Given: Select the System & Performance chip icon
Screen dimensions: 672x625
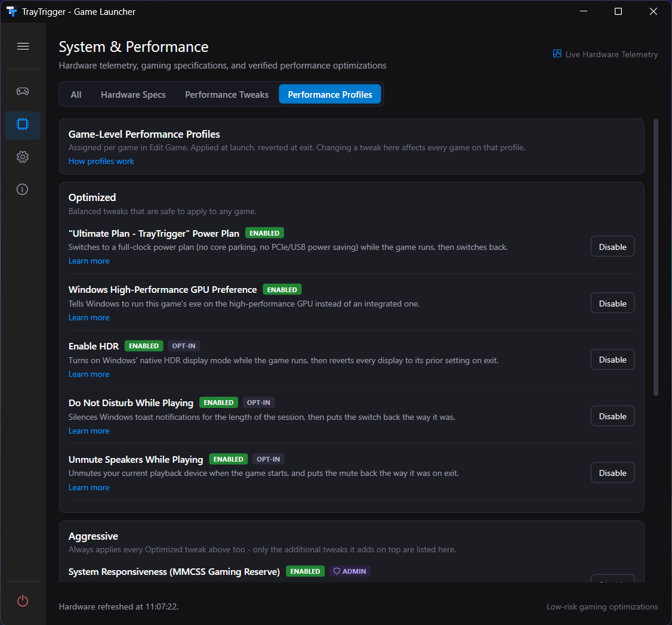Looking at the screenshot, I should 23,124.
